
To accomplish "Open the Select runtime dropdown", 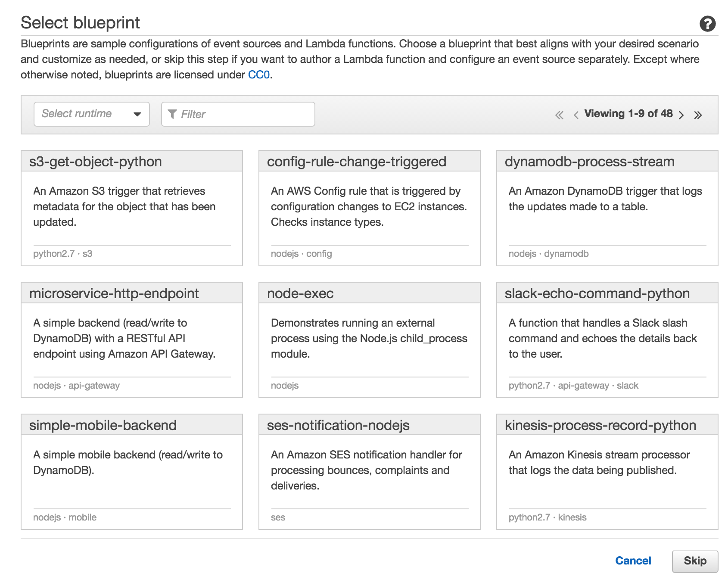I will pos(92,114).
